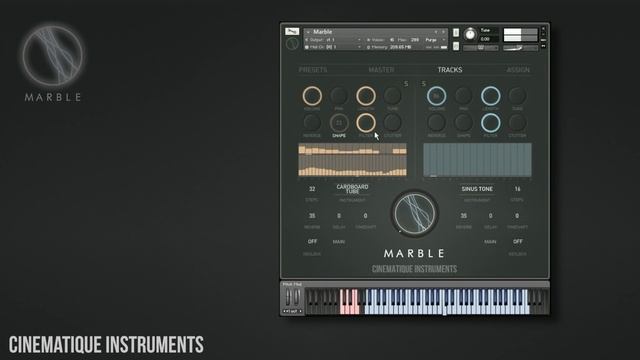Toggle the orange track OFF switch
Screen dimensions: 640x360
pyautogui.click(x=312, y=242)
